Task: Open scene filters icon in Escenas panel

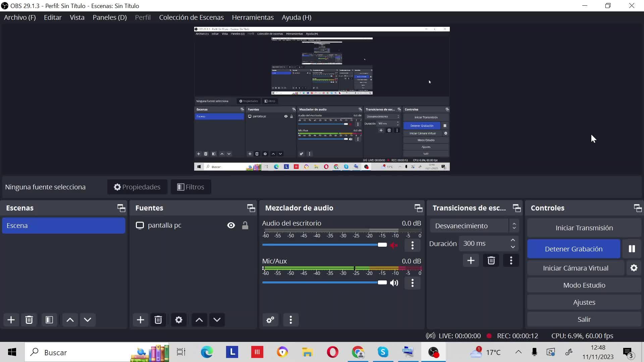Action: (x=49, y=320)
